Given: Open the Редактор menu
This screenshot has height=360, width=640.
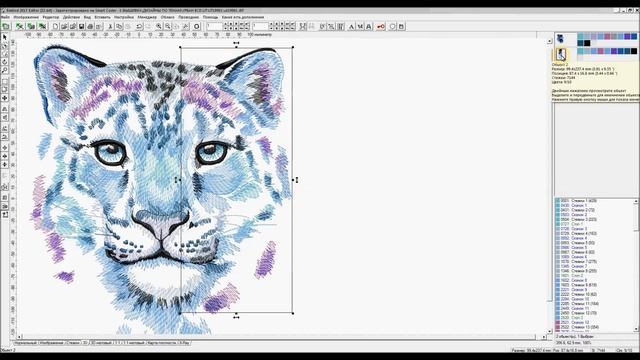Looking at the screenshot, I should tap(51, 17).
